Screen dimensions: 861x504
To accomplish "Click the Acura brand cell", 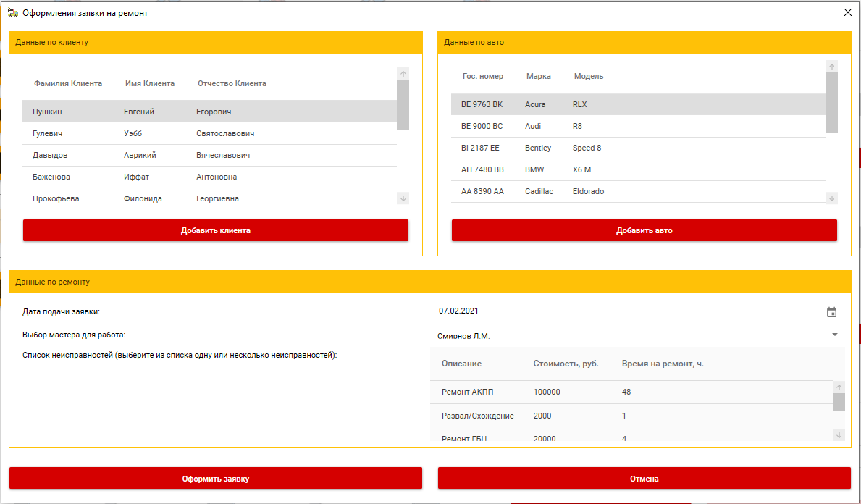I will click(535, 104).
